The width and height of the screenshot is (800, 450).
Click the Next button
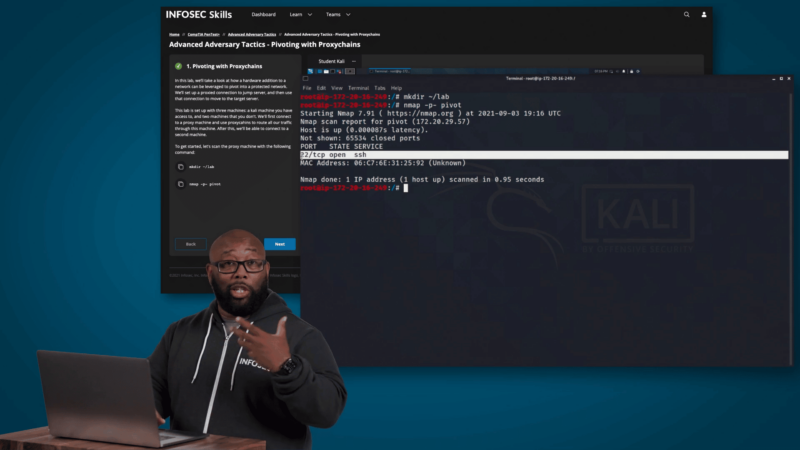(279, 244)
